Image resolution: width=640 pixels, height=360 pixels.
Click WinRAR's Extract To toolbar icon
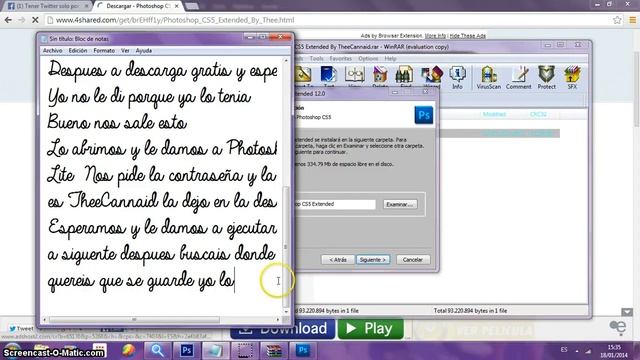coord(303,77)
